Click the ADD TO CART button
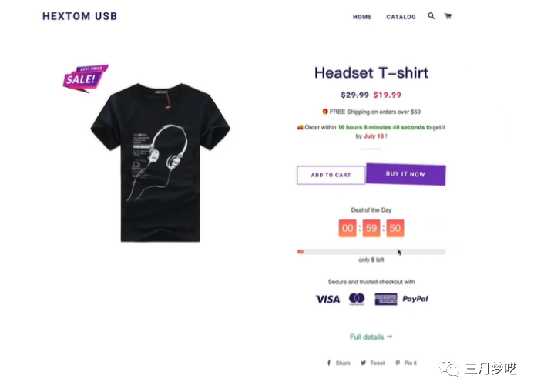 click(x=331, y=175)
